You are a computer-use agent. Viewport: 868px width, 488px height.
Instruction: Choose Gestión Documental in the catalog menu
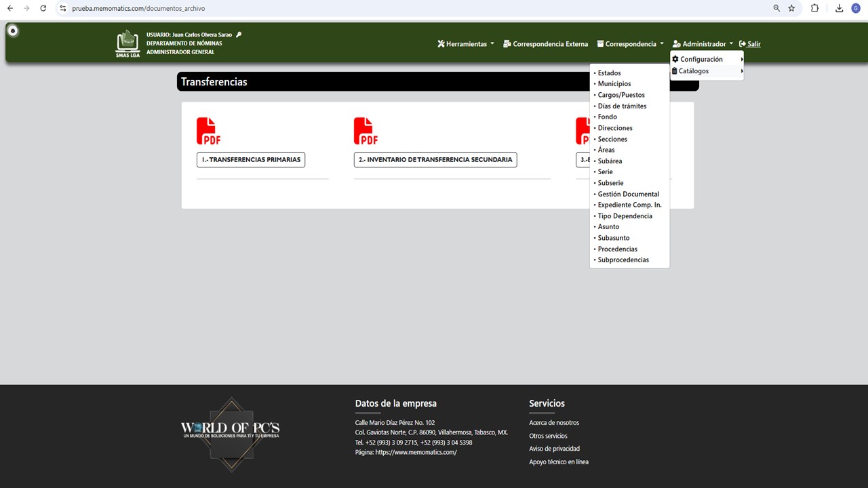[x=629, y=194]
